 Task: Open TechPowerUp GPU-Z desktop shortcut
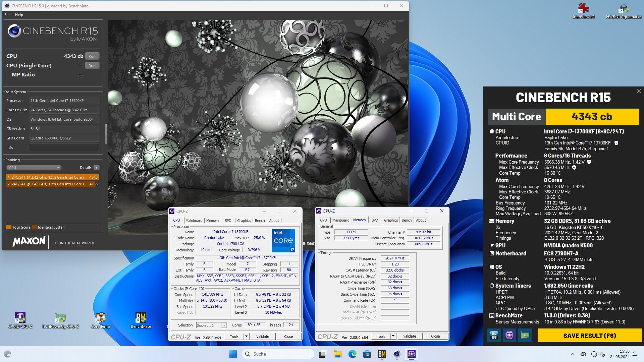(x=60, y=320)
